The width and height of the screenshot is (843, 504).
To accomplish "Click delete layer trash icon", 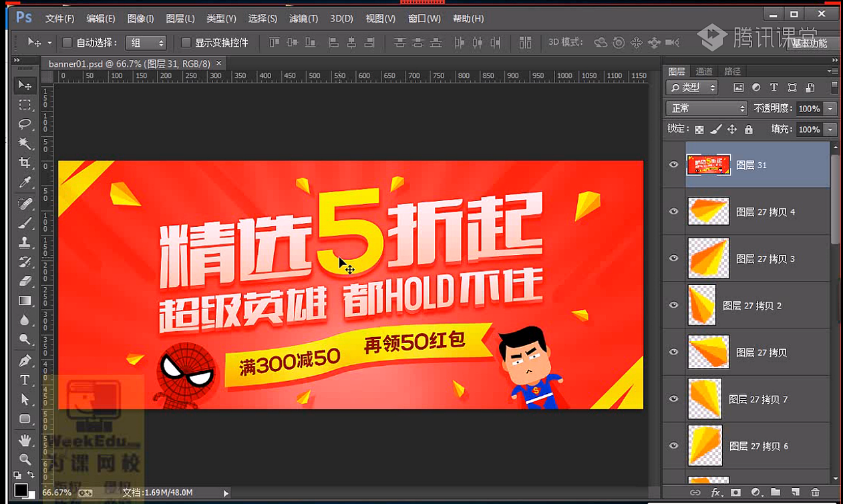I will pos(815,493).
